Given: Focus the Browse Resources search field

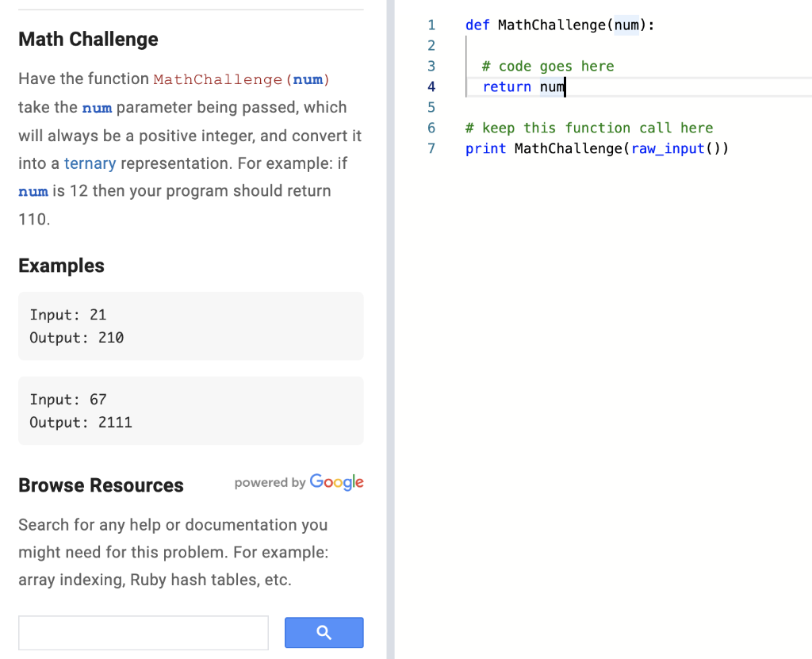Looking at the screenshot, I should (x=144, y=633).
